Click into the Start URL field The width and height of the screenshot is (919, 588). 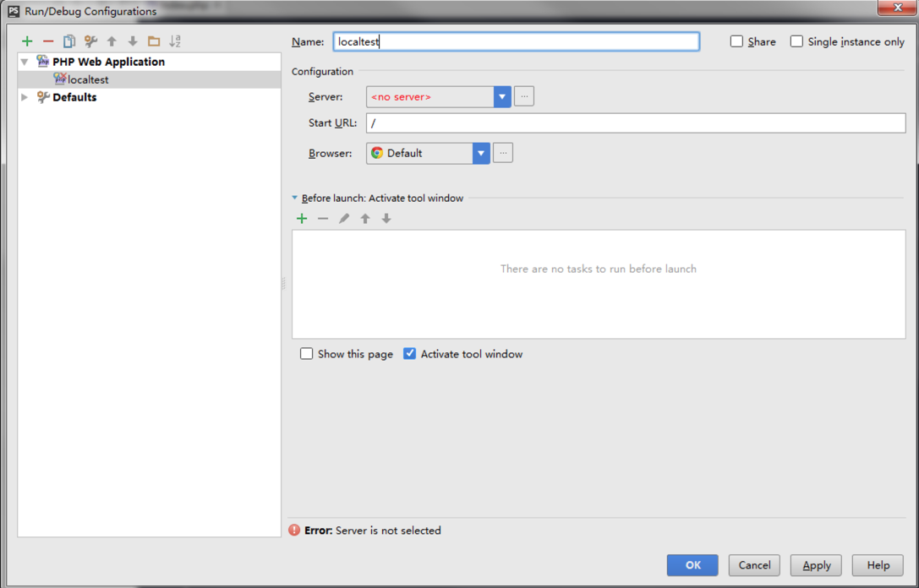click(x=635, y=123)
